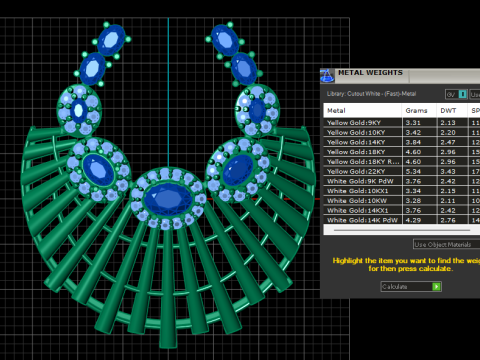Screen dimensions: 480x360
Task: Select the Yellow Gold:14KY row
Action: point(402,142)
